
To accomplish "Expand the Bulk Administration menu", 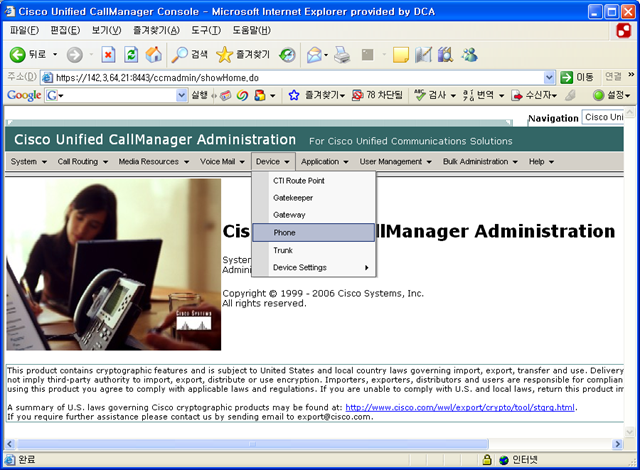I will point(480,162).
